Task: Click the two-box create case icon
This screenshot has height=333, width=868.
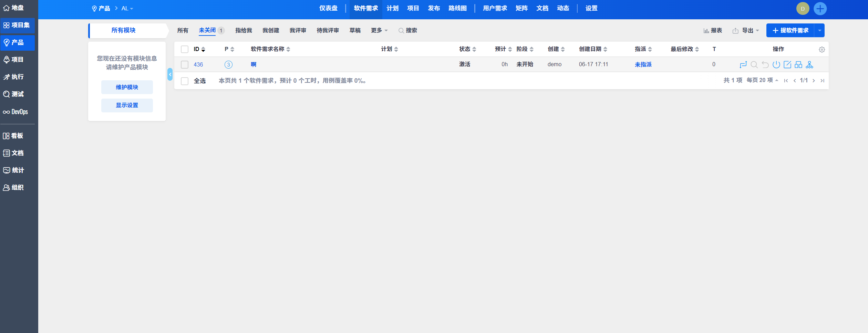Action: (x=798, y=64)
